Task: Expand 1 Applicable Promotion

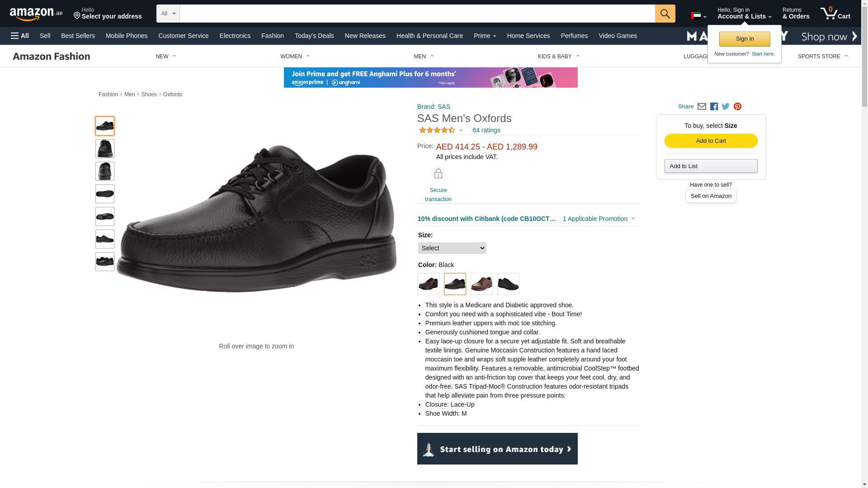Action: coord(599,219)
